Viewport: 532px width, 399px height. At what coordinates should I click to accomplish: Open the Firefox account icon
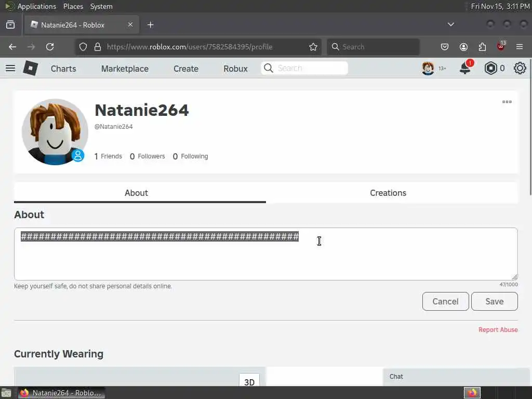click(x=463, y=47)
